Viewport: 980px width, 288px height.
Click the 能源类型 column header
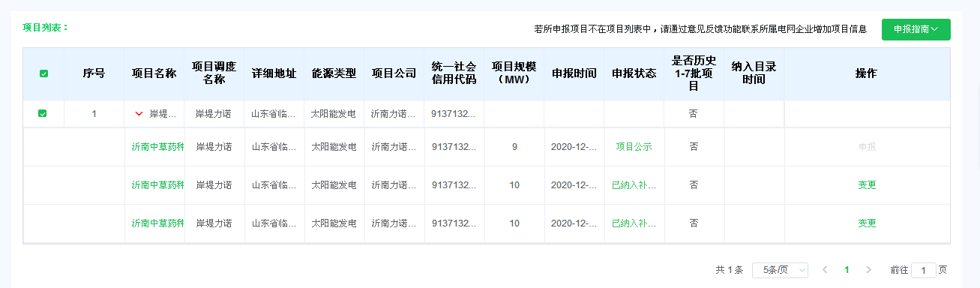click(334, 73)
